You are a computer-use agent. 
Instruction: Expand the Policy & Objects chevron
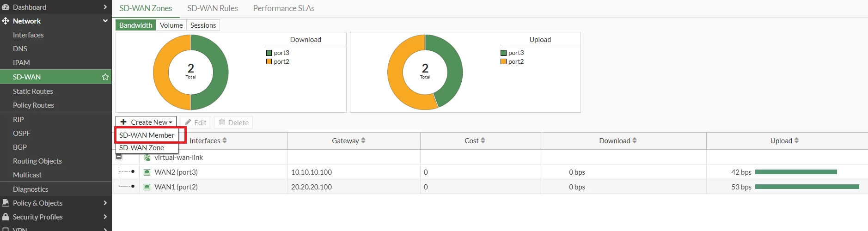(105, 203)
